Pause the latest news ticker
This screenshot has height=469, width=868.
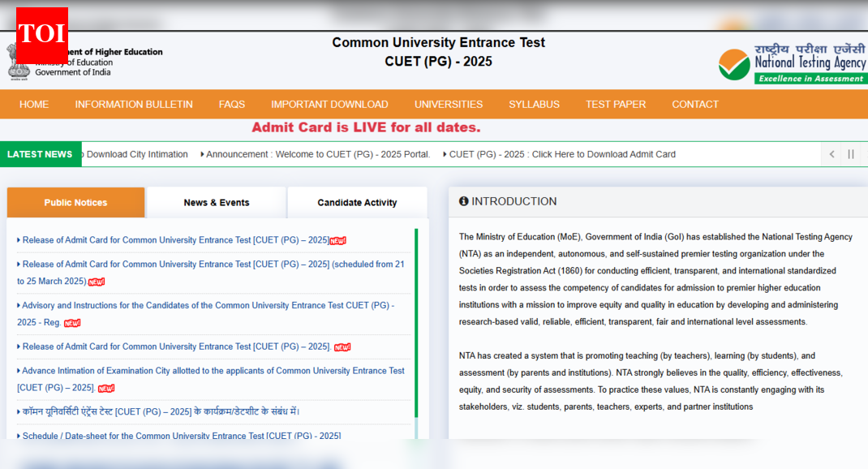(851, 154)
